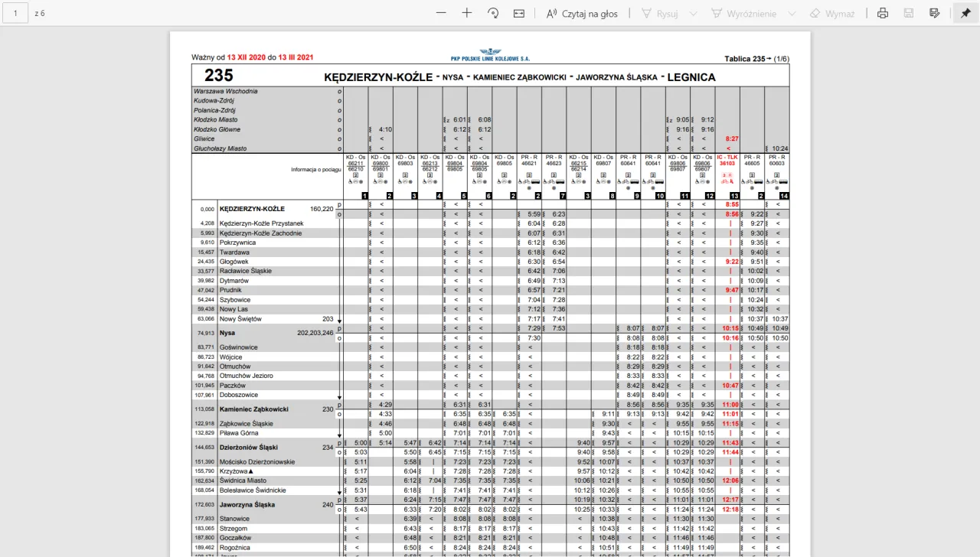Pin the PDF toolbar
980x557 pixels.
tap(965, 13)
